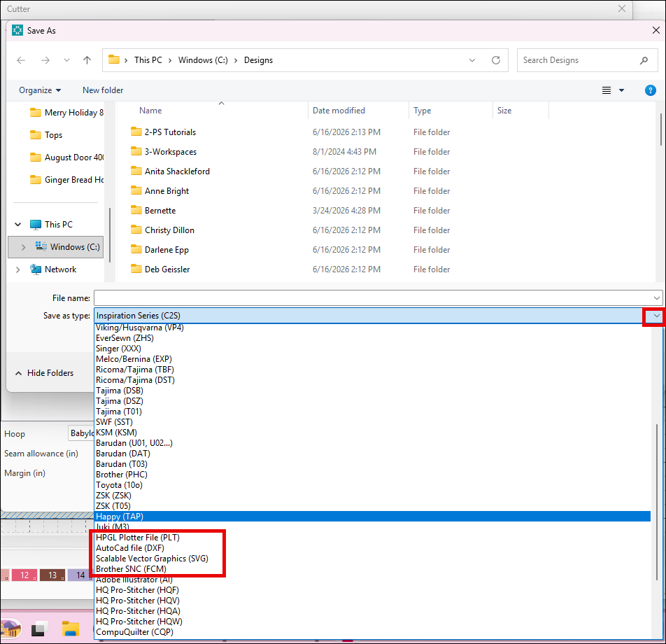Refresh the Designs folder view

pos(496,60)
